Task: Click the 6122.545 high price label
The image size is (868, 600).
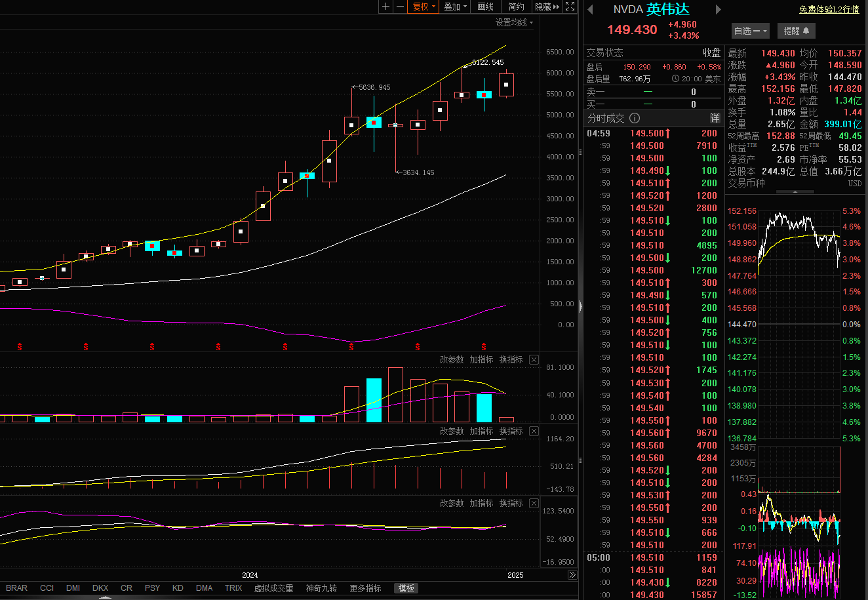Action: 488,63
